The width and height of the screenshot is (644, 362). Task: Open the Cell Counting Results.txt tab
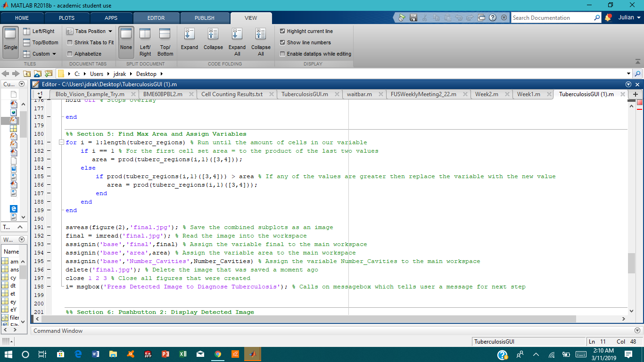(232, 94)
